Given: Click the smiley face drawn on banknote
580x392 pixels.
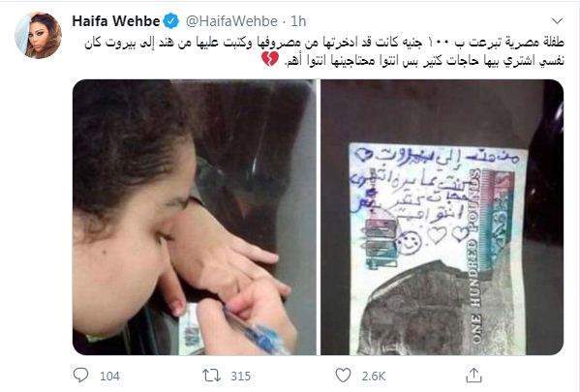Looking at the screenshot, I should click(x=410, y=242).
